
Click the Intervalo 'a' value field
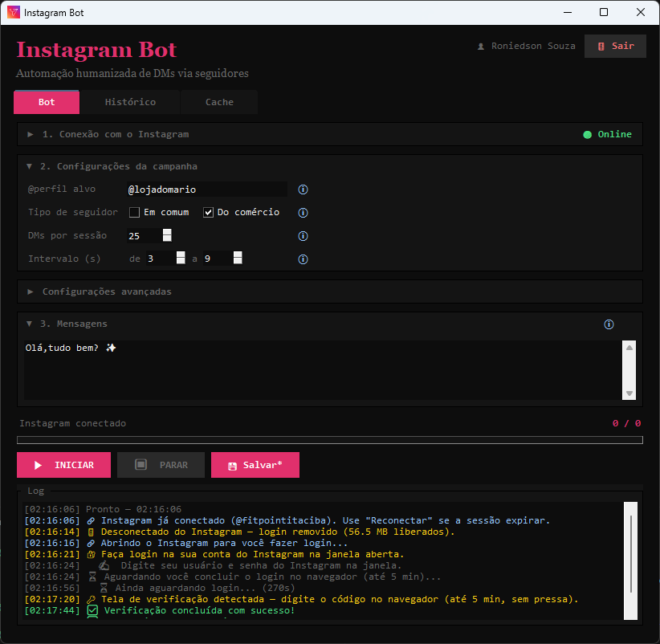(x=218, y=259)
